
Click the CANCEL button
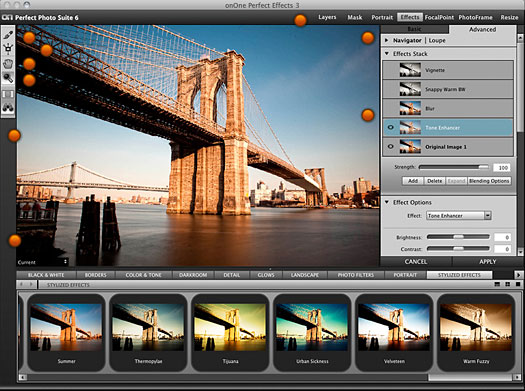point(416,262)
